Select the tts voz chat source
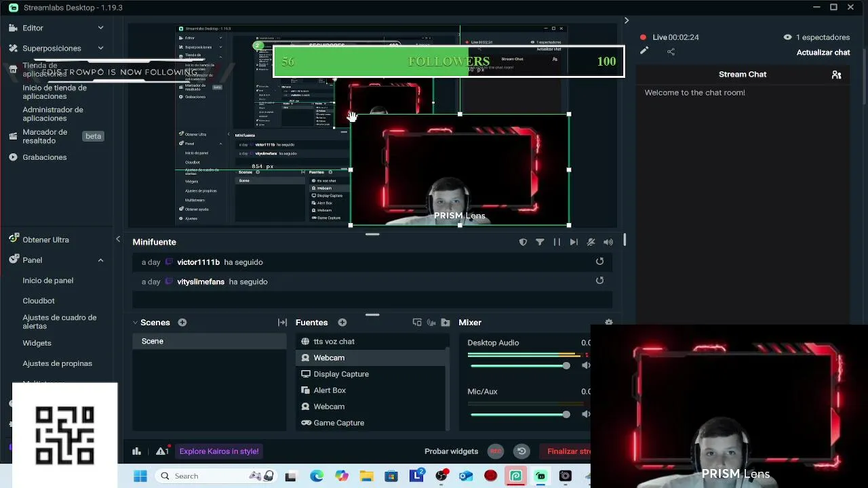 click(x=372, y=342)
